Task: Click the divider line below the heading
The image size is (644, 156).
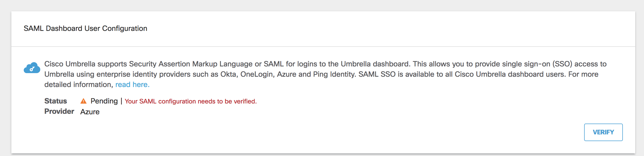Action: (323, 47)
